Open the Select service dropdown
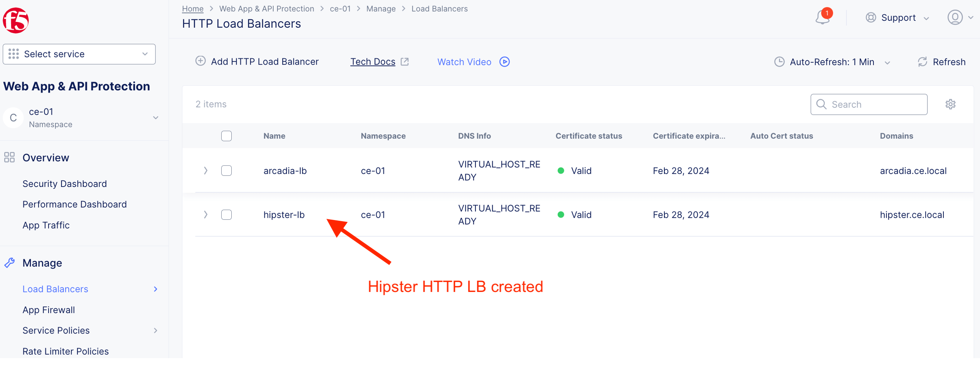Viewport: 980px width, 367px height. [79, 54]
